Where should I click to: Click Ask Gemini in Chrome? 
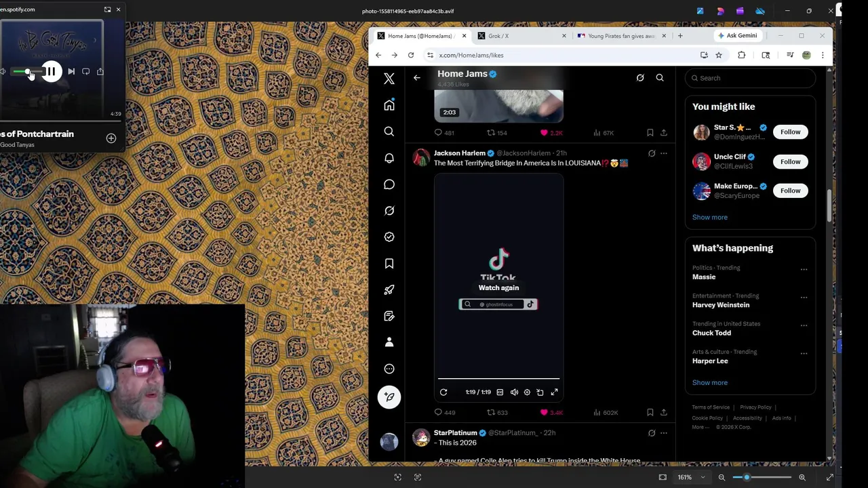coord(737,35)
